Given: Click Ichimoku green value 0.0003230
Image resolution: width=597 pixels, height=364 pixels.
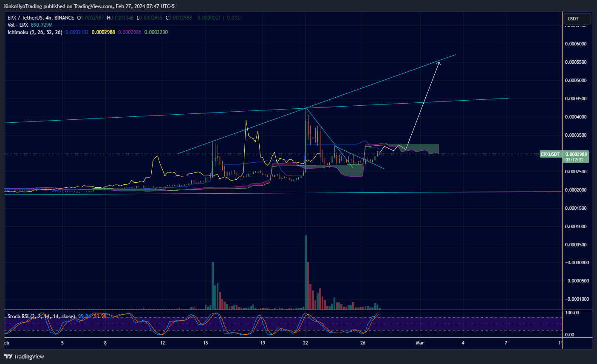Looking at the screenshot, I should (x=156, y=32).
